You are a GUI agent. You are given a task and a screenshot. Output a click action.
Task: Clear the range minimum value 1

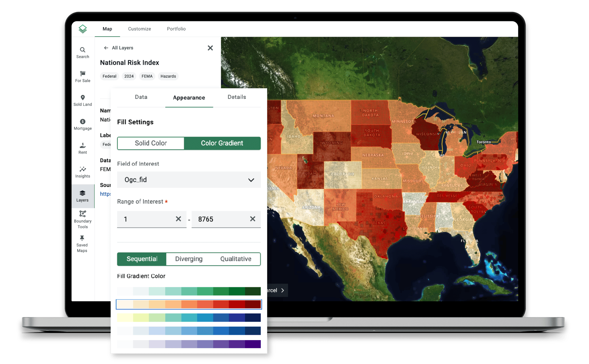point(178,219)
